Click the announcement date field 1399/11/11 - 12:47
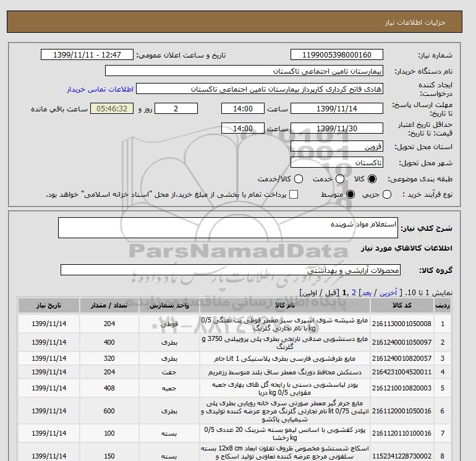The height and width of the screenshot is (461, 476). pyautogui.click(x=87, y=54)
